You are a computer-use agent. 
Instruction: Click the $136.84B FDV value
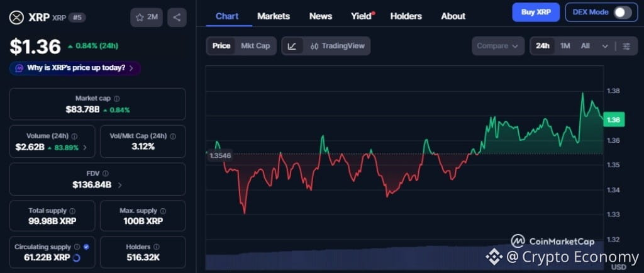[92, 185]
